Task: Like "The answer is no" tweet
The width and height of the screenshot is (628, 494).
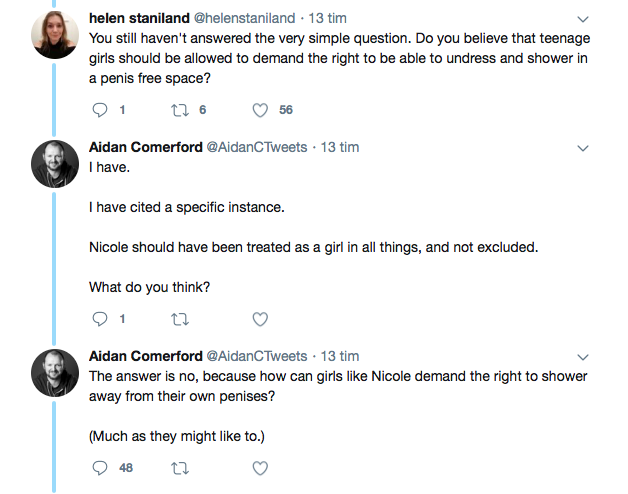Action: click(260, 467)
